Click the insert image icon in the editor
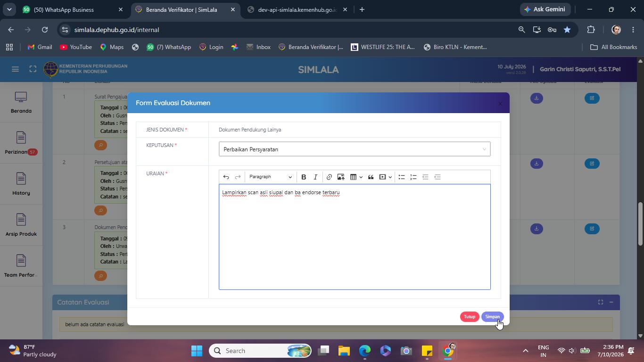 (x=341, y=177)
